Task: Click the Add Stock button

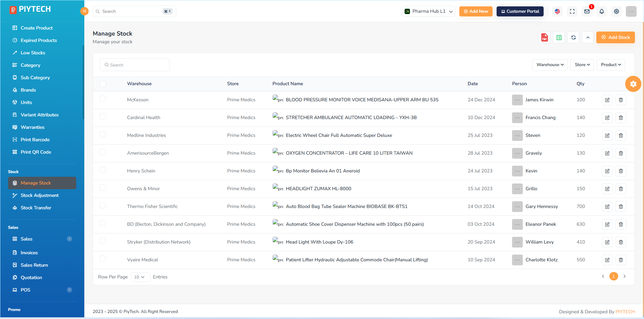Action: point(615,38)
